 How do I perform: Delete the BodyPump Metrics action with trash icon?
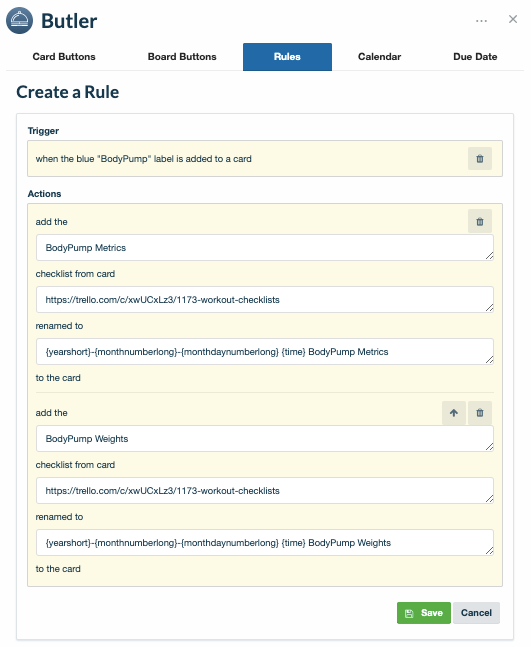tap(480, 222)
